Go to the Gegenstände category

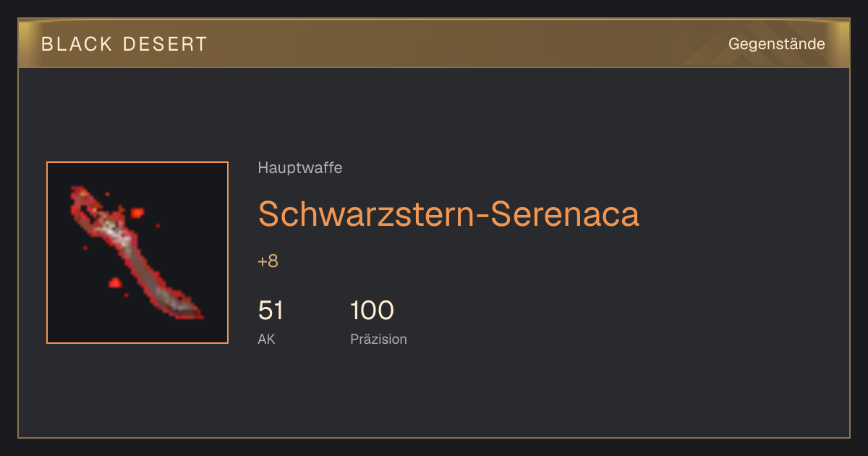click(776, 44)
